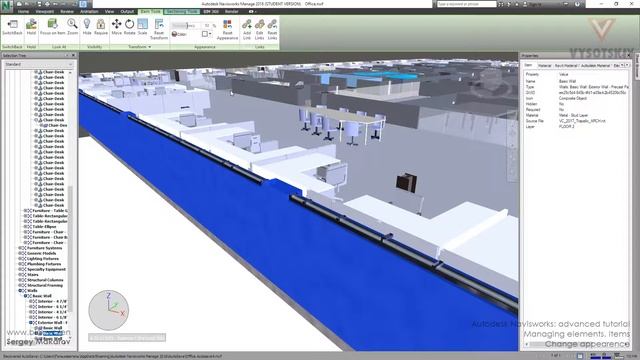640x360 pixels.
Task: Expand the Lighting Fixtures tree node
Action: [20, 258]
